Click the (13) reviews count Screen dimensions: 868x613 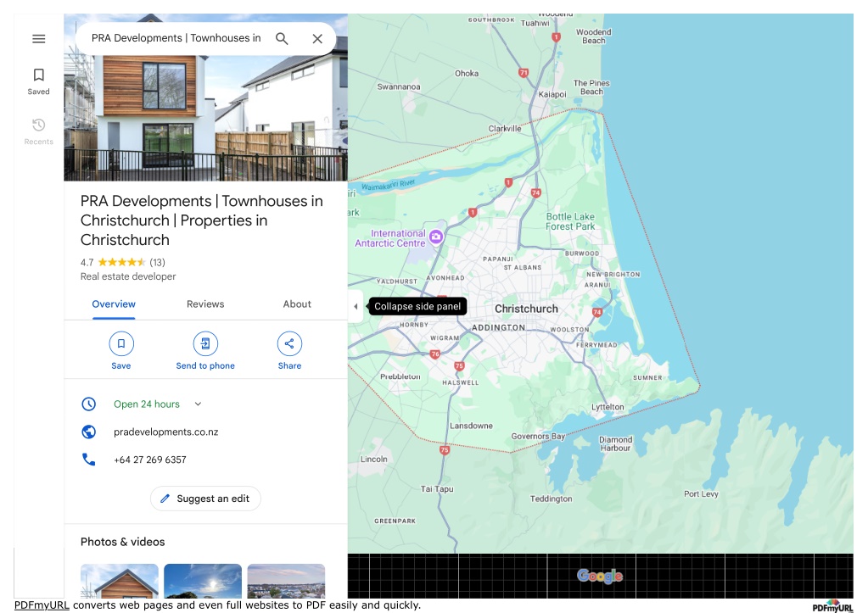pyautogui.click(x=157, y=262)
